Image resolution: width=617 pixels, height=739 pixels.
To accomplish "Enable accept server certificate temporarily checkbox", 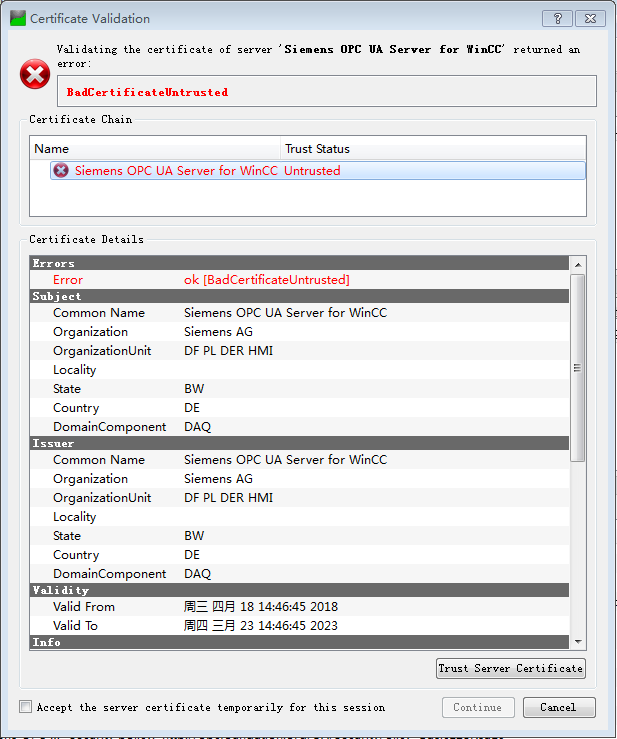I will tap(26, 707).
